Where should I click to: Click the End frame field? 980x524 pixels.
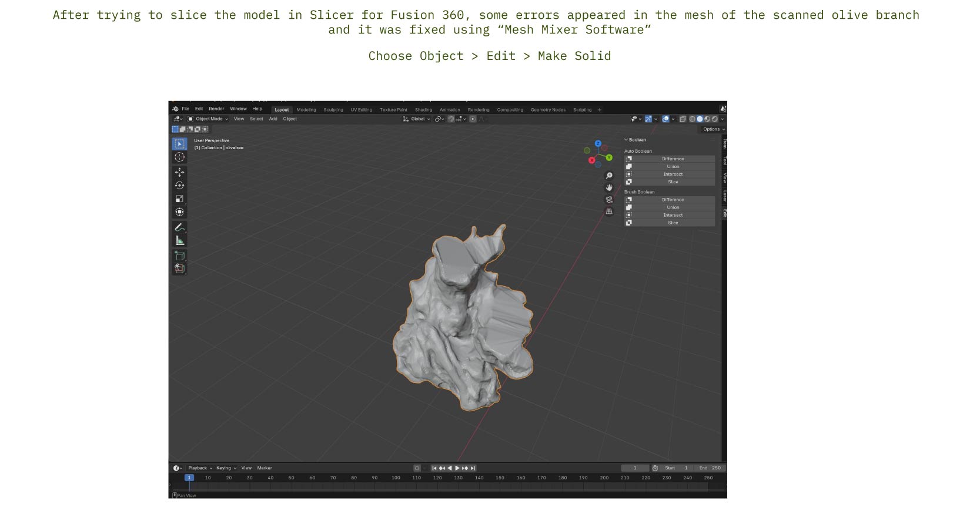tap(710, 468)
